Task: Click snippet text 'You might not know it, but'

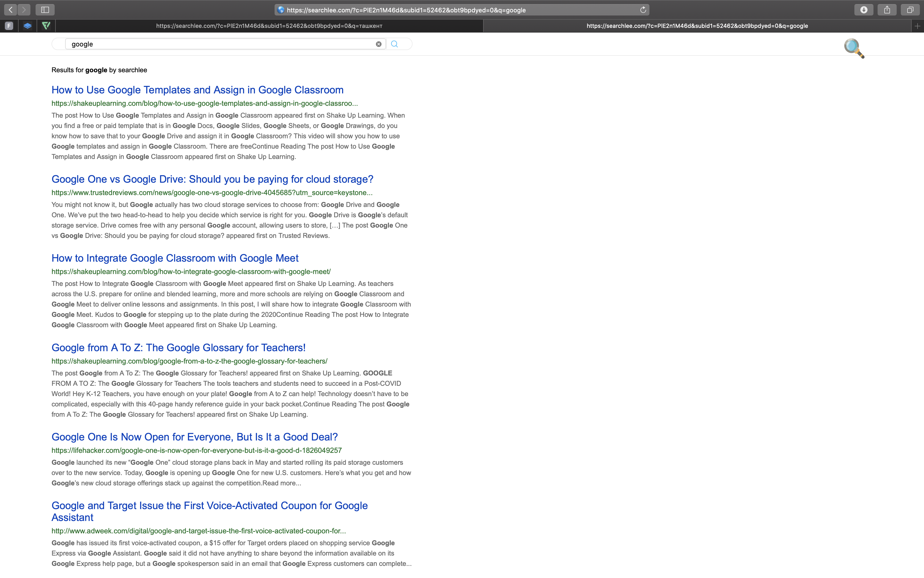Action: click(90, 205)
